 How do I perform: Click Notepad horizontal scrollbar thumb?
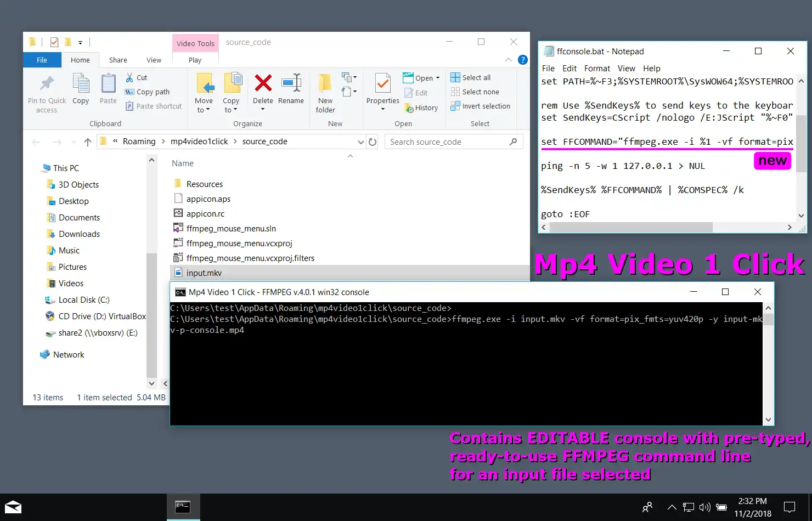[x=631, y=228]
